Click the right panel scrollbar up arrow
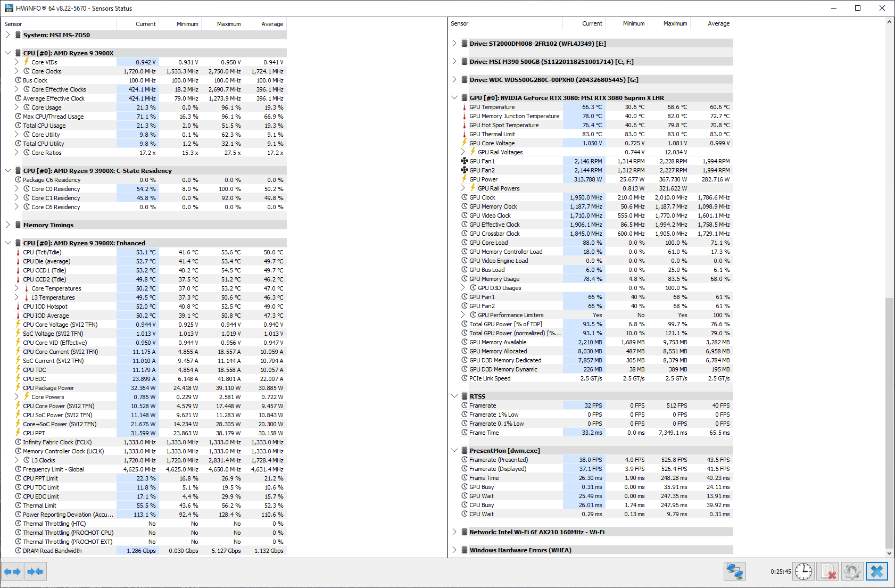Screen dimensions: 895x588 pos(889,22)
